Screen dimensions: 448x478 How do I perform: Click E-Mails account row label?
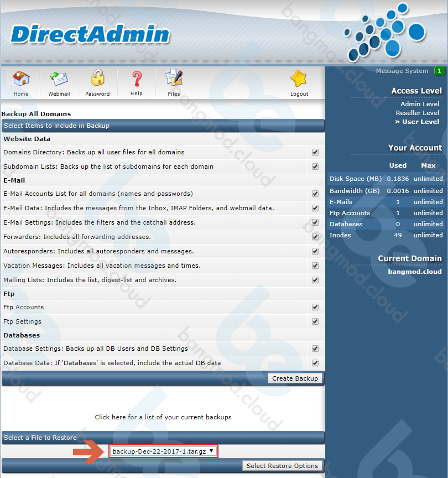point(341,202)
